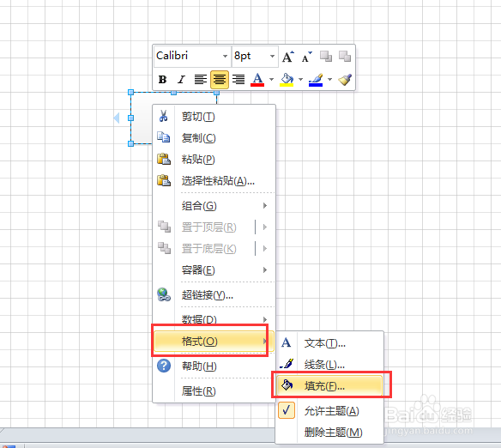The width and height of the screenshot is (501, 448).
Task: Click Send to Back icon in mini toolbar
Action: pyautogui.click(x=345, y=57)
